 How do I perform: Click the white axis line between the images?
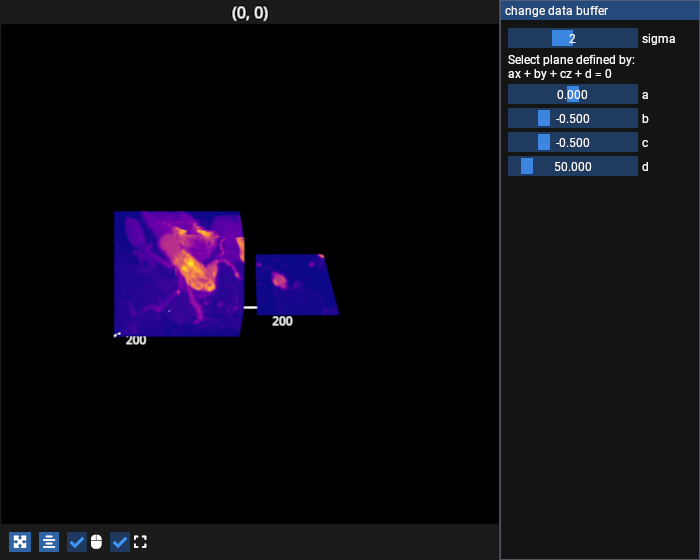coord(250,307)
